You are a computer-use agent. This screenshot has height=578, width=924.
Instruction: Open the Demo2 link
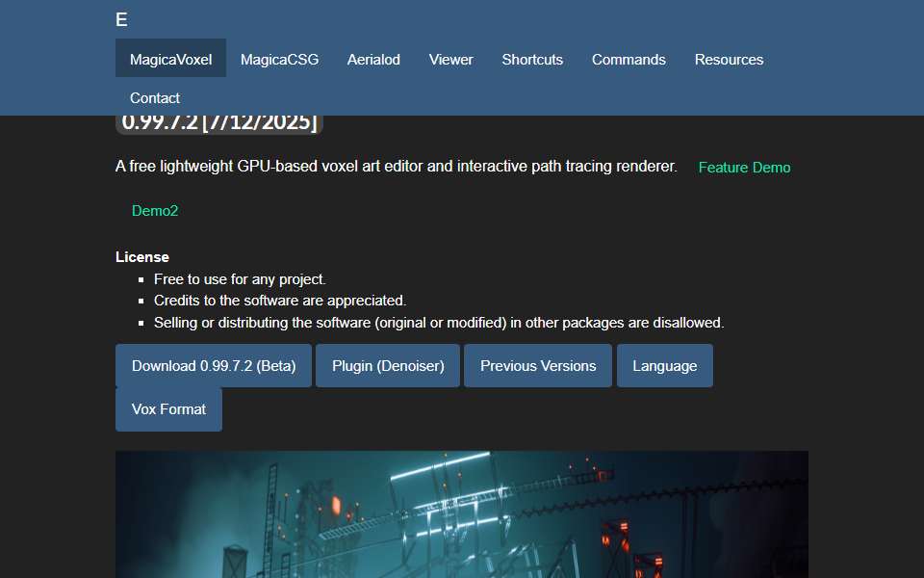pos(154,211)
